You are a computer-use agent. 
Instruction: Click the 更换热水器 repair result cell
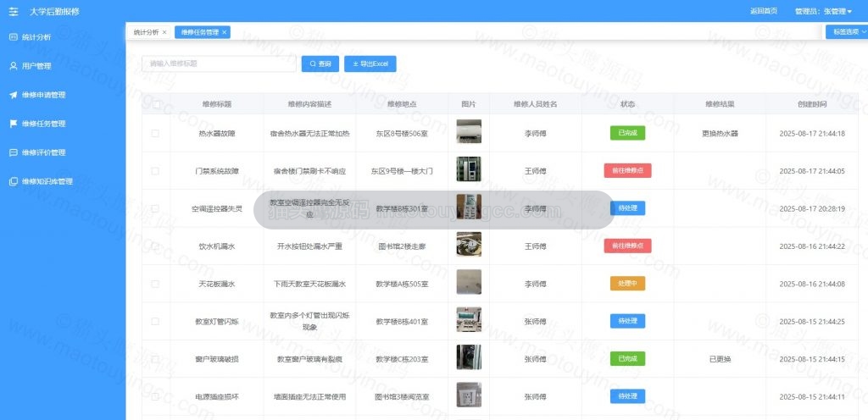point(720,133)
